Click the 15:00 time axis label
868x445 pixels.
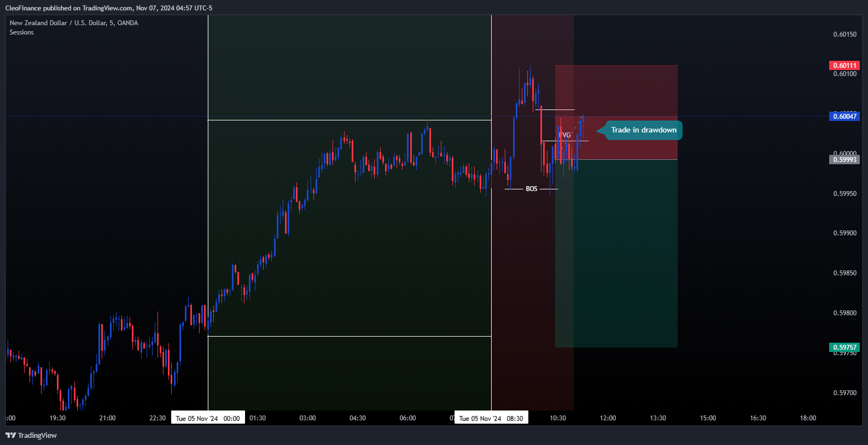click(708, 418)
